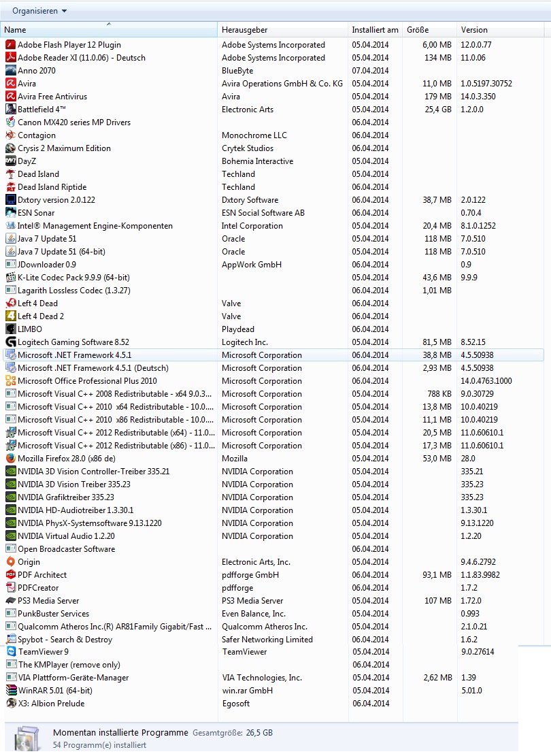Click the K-Lite Codec Pack icon

pyautogui.click(x=11, y=278)
